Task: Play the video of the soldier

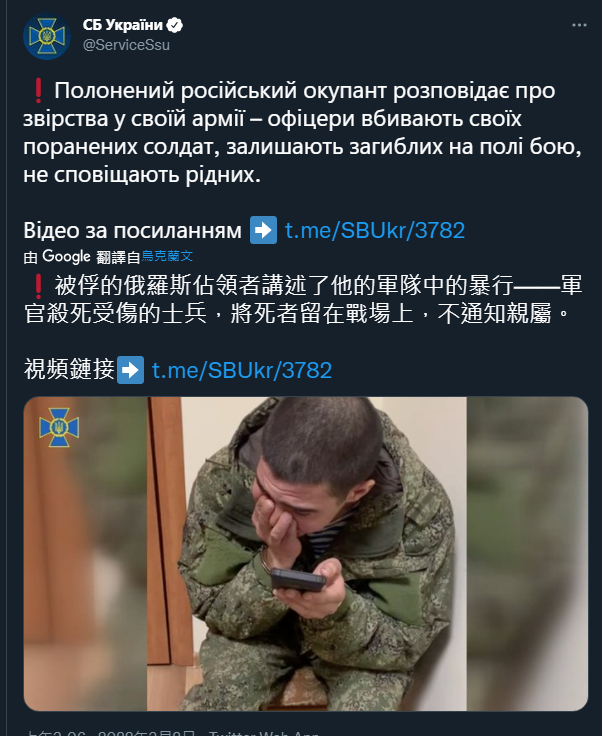Action: [306, 553]
